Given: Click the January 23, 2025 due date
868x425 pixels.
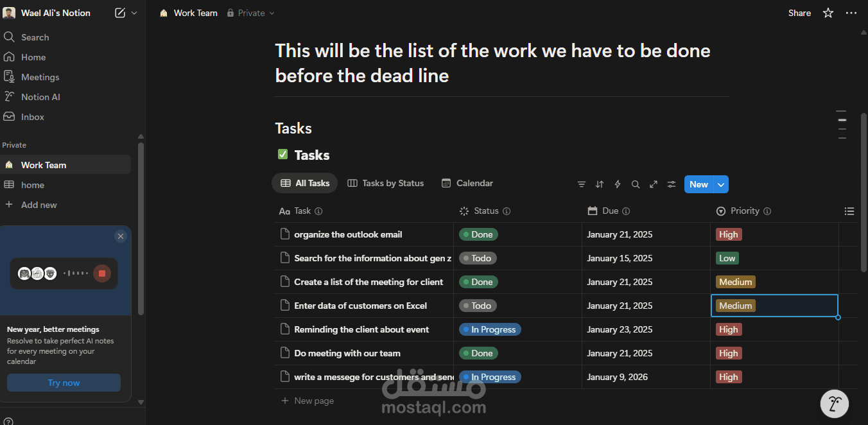Looking at the screenshot, I should [x=620, y=329].
